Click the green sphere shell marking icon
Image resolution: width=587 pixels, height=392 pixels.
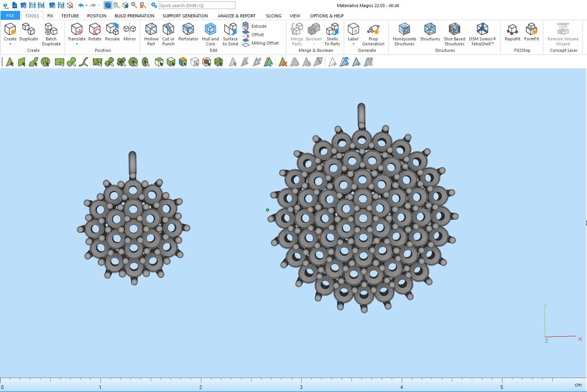[x=45, y=62]
